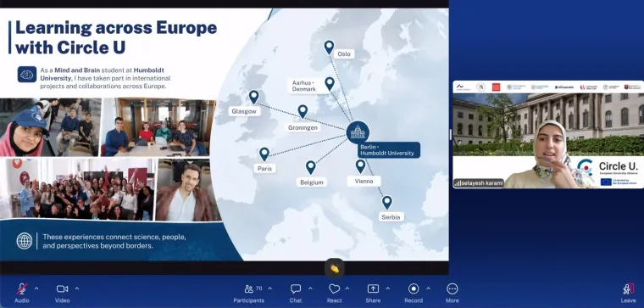Click the Glasgow map pin
Screen dimensions: 644x308
254,97
